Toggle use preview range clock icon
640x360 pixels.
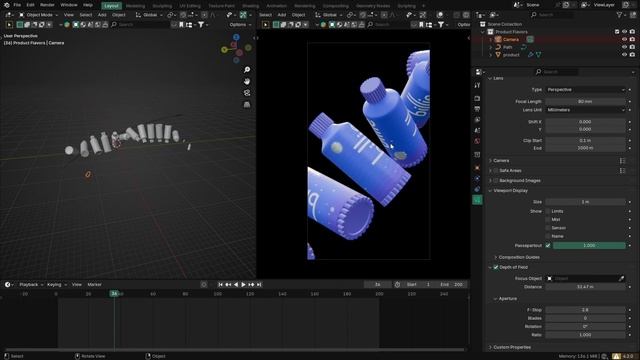[x=397, y=284]
